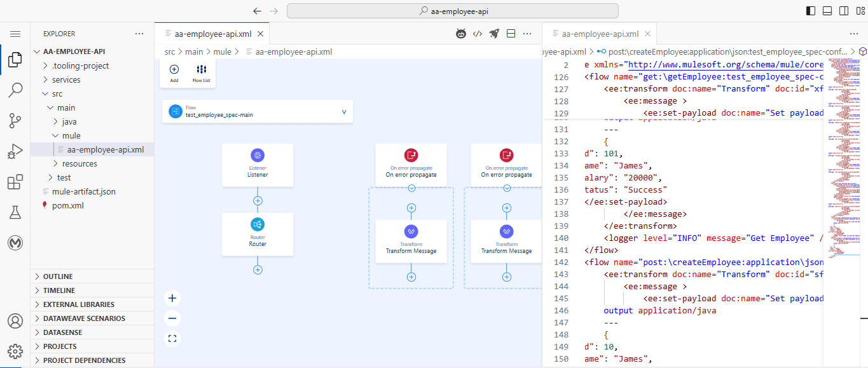Deploy the application using the rocket icon
The image size is (868, 368).
[x=494, y=33]
